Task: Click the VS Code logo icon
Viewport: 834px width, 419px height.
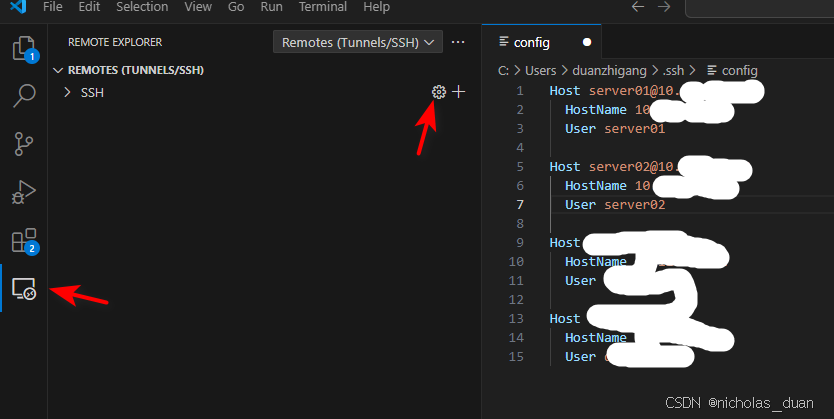Action: coord(19,6)
